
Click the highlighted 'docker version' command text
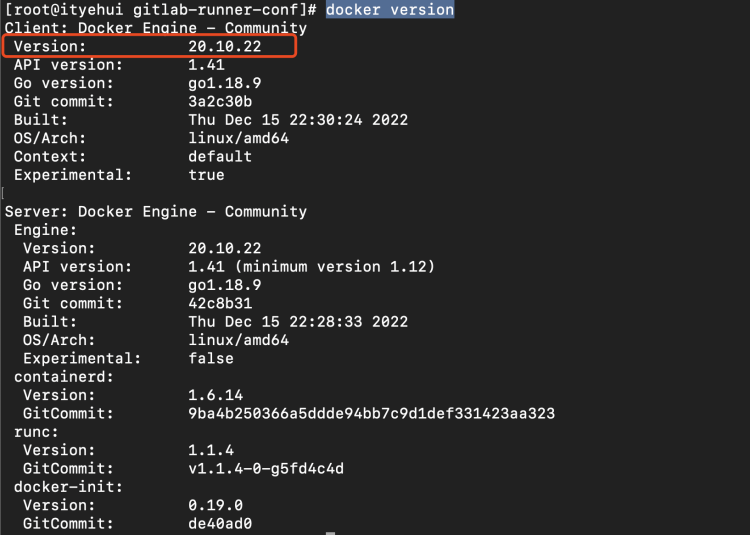(x=390, y=10)
